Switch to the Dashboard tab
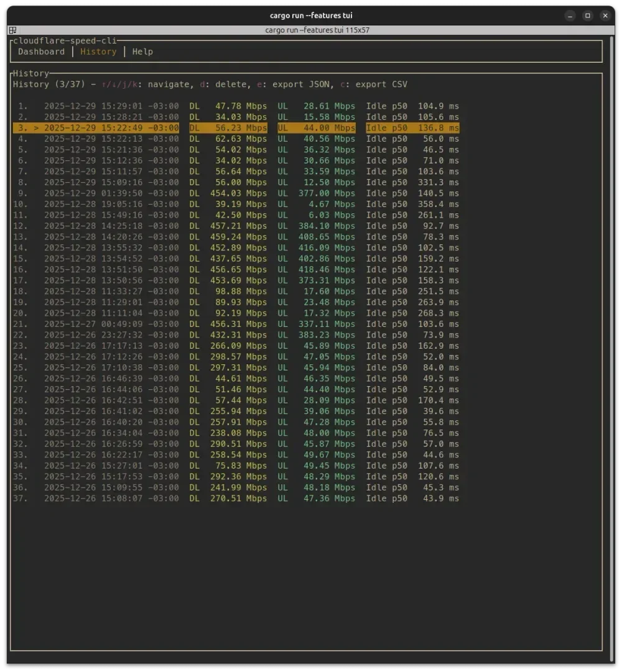Viewport: 622px width, 672px height. pos(41,52)
